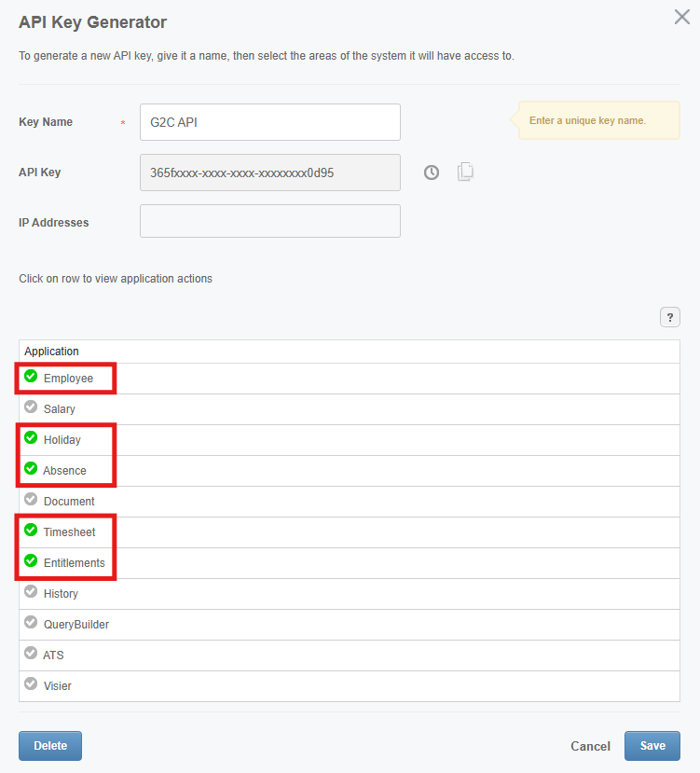Click into the IP Addresses field
Image resolution: width=700 pixels, height=773 pixels.
point(270,221)
